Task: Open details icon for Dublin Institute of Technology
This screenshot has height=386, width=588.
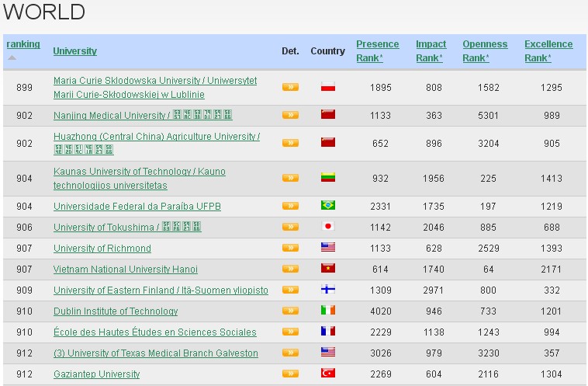Action: (290, 311)
